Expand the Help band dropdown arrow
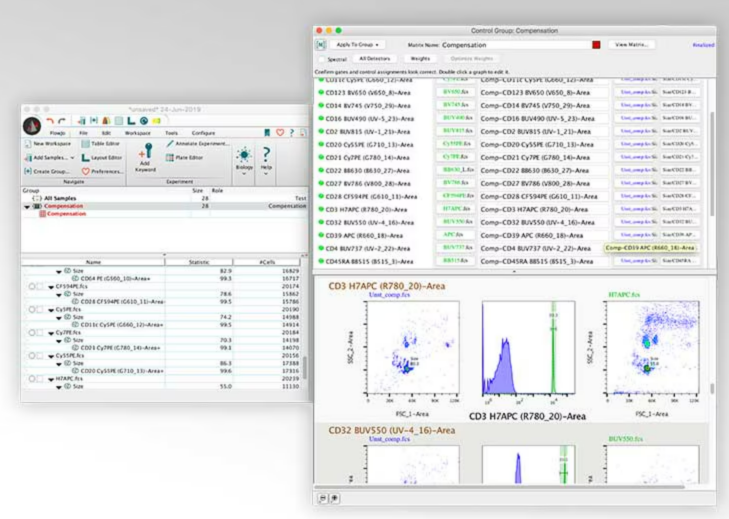729x519 pixels. pos(266,174)
